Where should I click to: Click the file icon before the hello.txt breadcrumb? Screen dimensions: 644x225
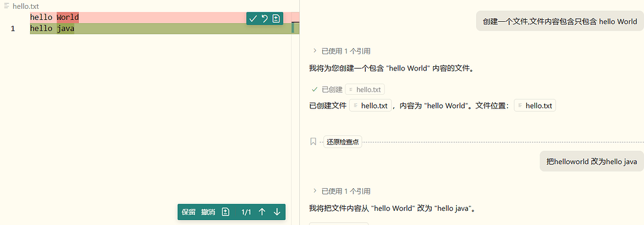(x=7, y=6)
